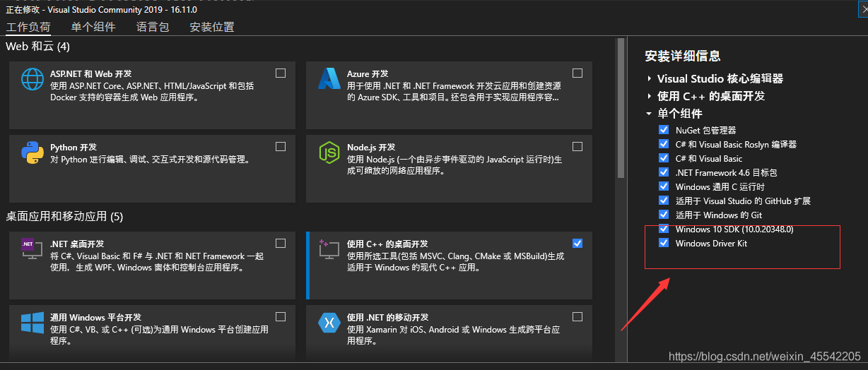Enable the ASP.NET 和 Web 开发 workload checkbox
The image size is (868, 370).
pos(281,73)
